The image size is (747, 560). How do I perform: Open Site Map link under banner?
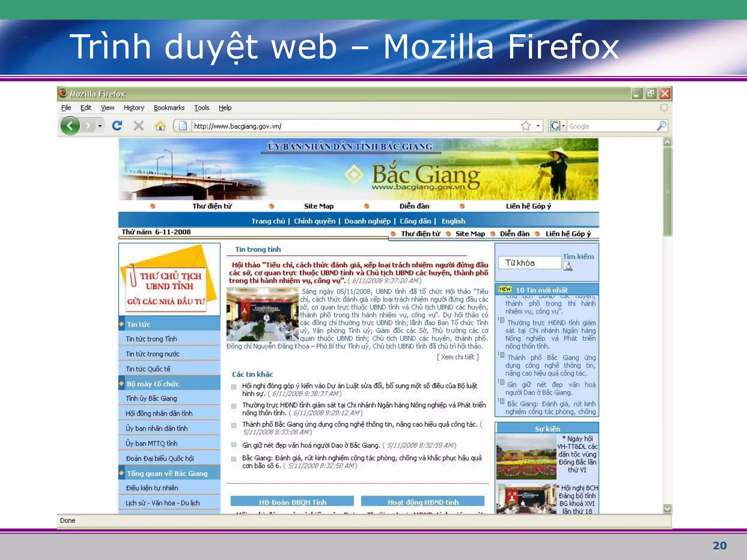[x=319, y=206]
